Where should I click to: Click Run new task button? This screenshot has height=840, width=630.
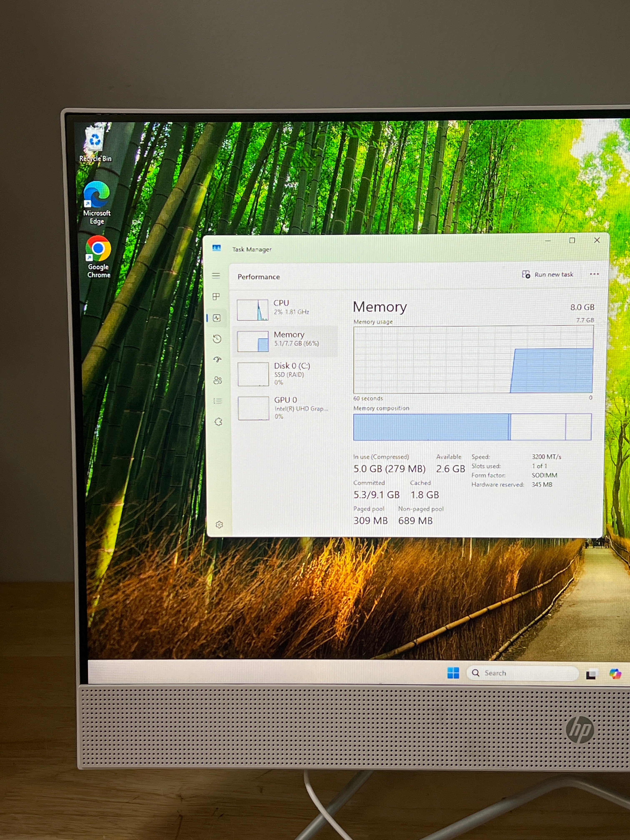[547, 274]
